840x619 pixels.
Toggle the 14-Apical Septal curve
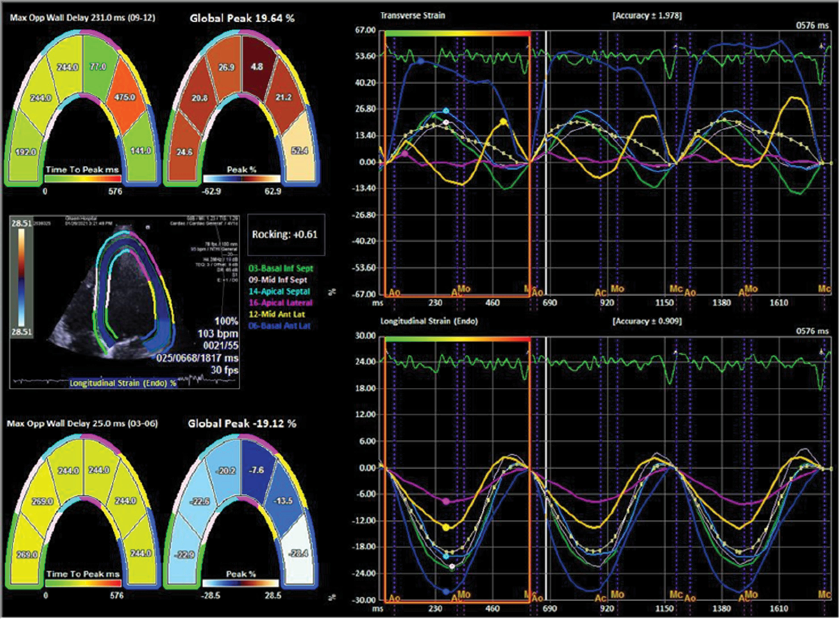(x=279, y=291)
